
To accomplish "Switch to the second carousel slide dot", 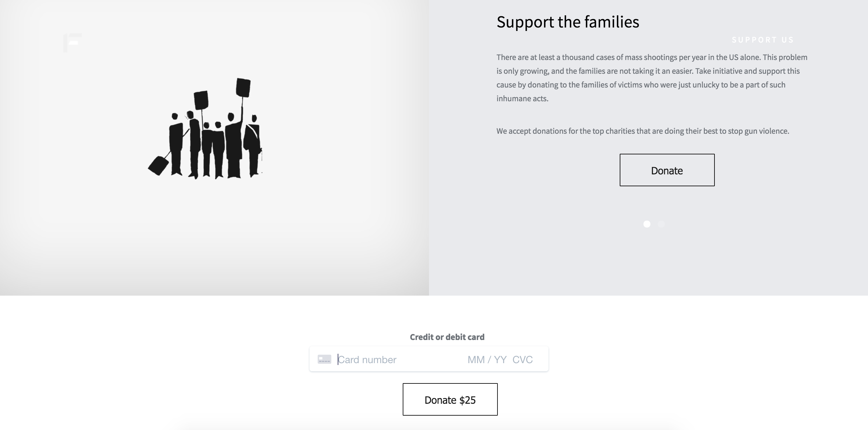I will click(x=661, y=224).
